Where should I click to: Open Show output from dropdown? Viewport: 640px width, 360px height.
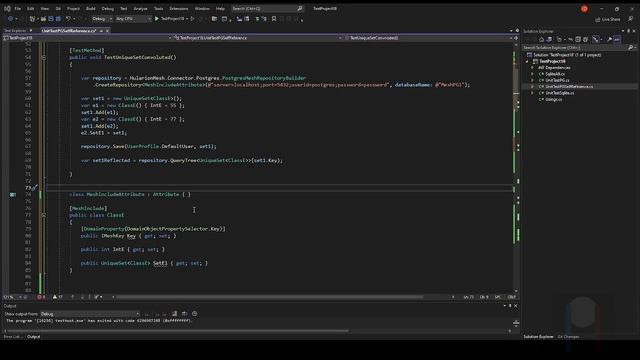coord(90,314)
